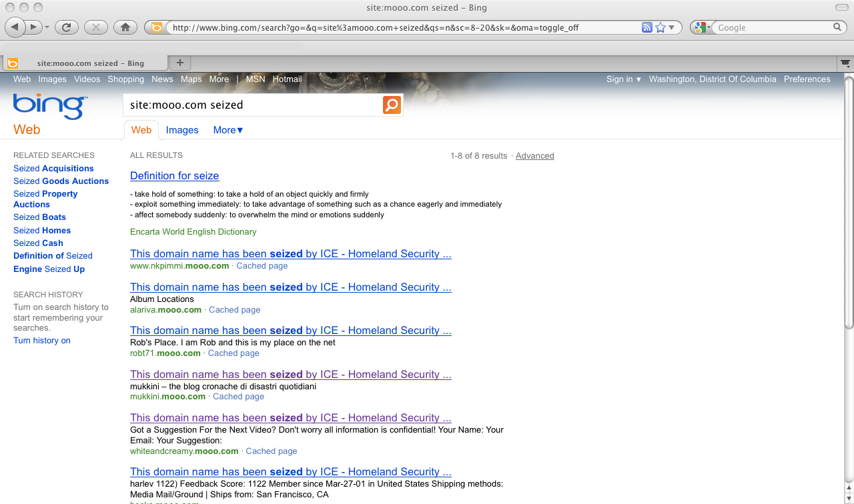Image resolution: width=854 pixels, height=504 pixels.
Task: Open a new tab with plus button
Action: [x=179, y=63]
